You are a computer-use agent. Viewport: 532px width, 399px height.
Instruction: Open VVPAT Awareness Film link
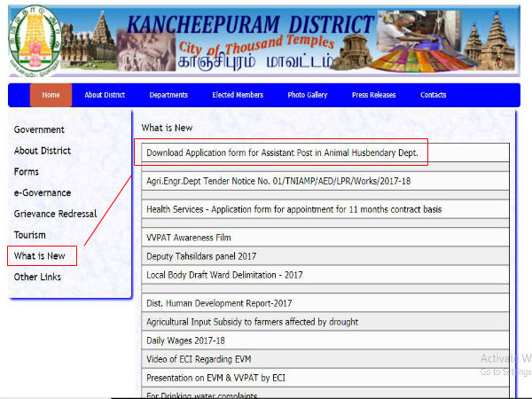coord(189,238)
